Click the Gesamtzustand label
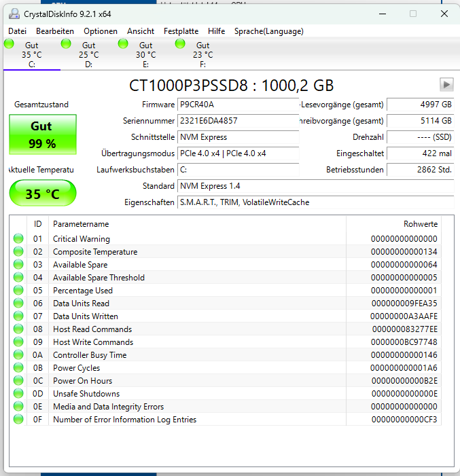The image size is (460, 476). tap(41, 105)
